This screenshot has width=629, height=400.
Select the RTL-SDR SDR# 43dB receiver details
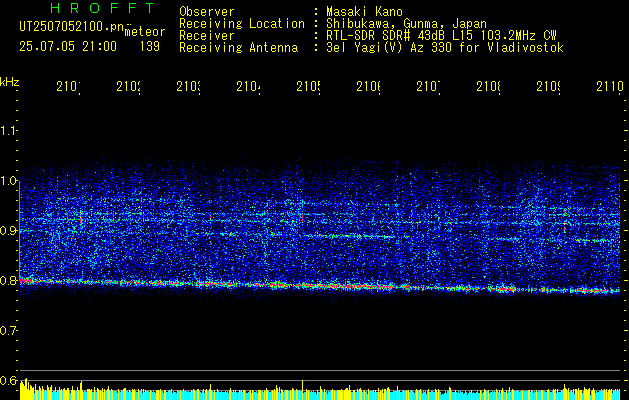(441, 36)
